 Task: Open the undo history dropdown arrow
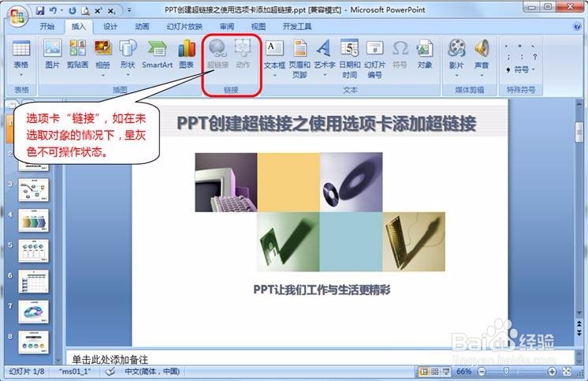coord(61,10)
